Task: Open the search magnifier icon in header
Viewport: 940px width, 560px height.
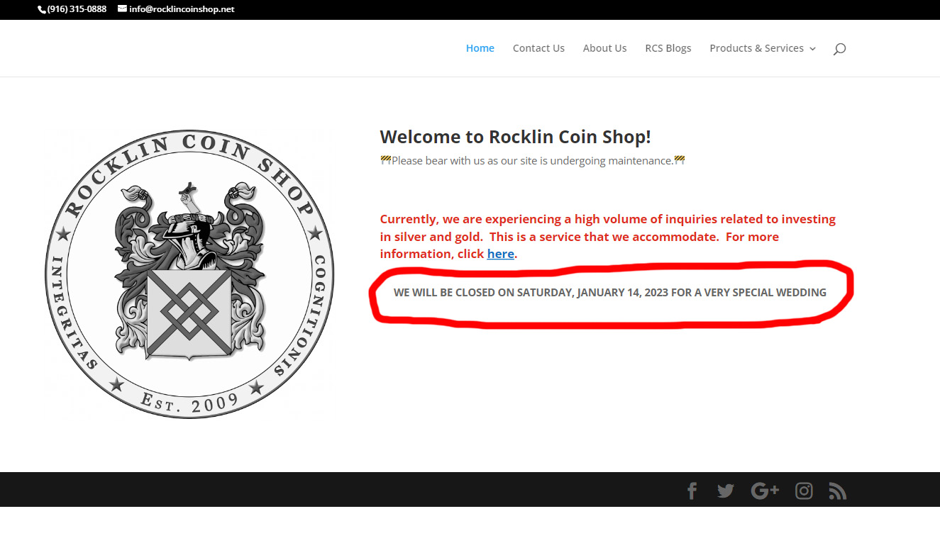Action: tap(839, 48)
